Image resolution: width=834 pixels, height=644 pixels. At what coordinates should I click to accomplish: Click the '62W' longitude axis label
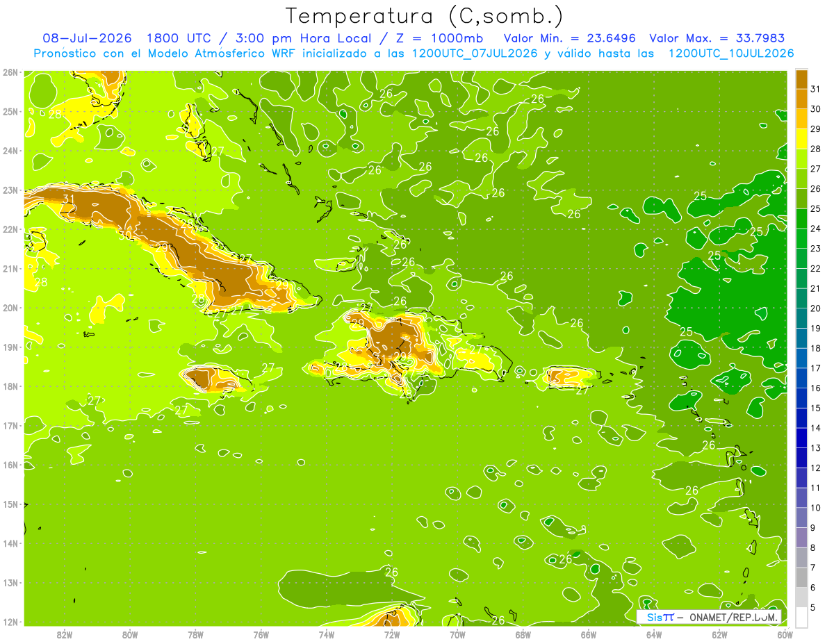click(x=719, y=634)
